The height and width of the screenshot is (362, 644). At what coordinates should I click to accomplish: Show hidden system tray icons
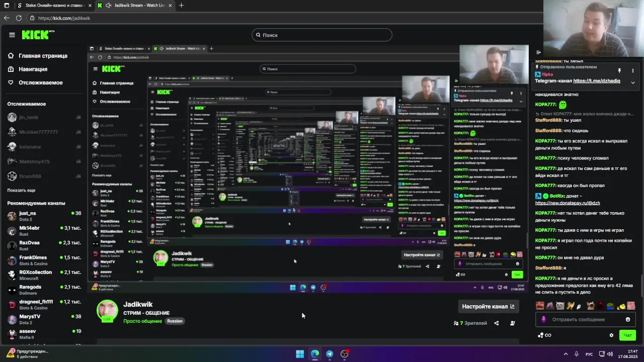tap(566, 354)
